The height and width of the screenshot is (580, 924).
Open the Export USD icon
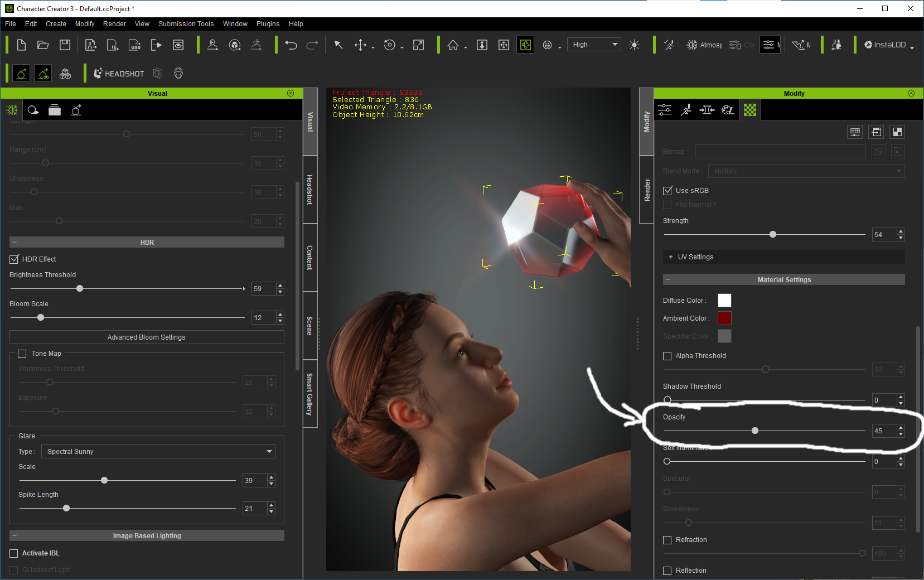pyautogui.click(x=134, y=45)
